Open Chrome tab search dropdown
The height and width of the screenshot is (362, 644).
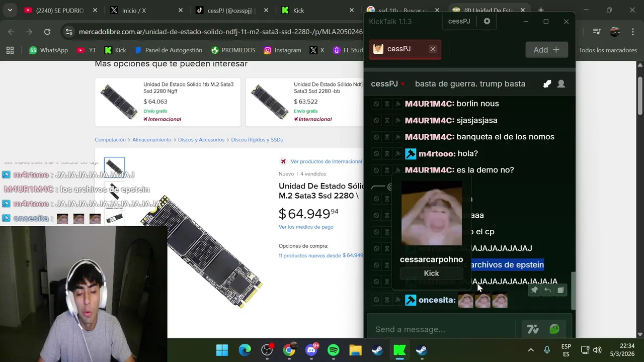click(x=10, y=10)
